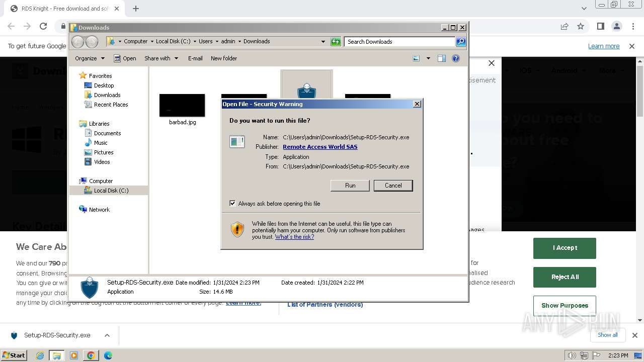The width and height of the screenshot is (644, 362).
Task: Open the Remote Access World SAS publisher link
Action: 320,147
